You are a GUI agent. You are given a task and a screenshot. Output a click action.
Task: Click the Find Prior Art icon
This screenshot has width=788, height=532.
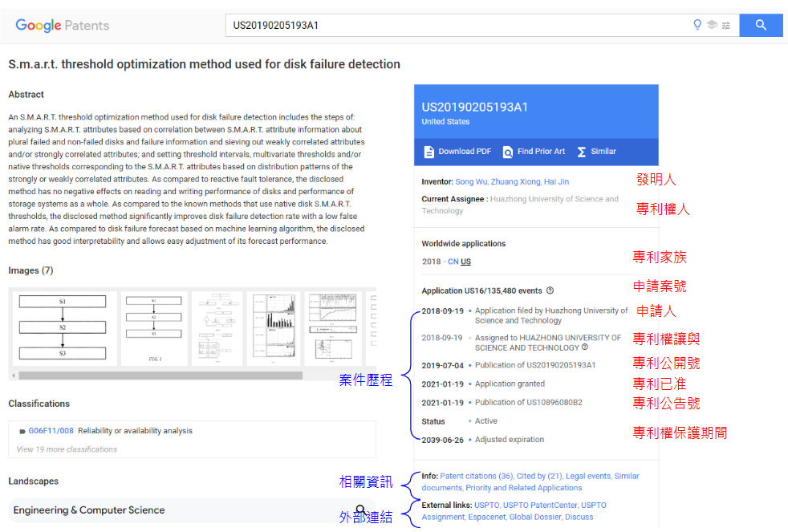(x=508, y=152)
